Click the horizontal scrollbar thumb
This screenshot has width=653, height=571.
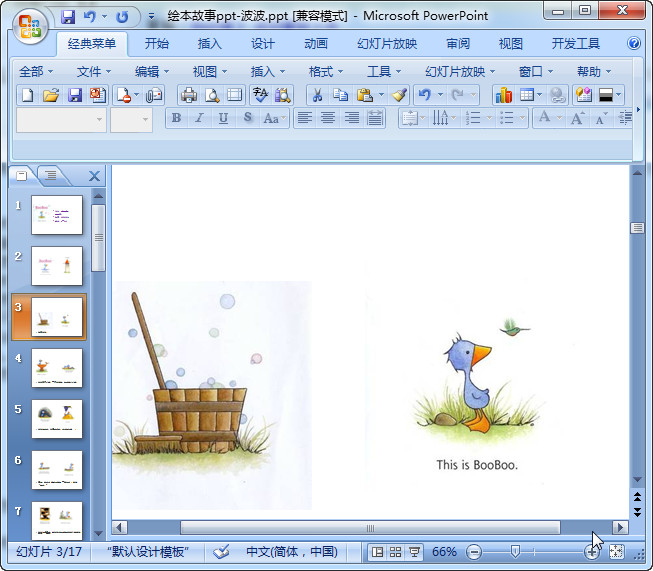click(x=370, y=528)
